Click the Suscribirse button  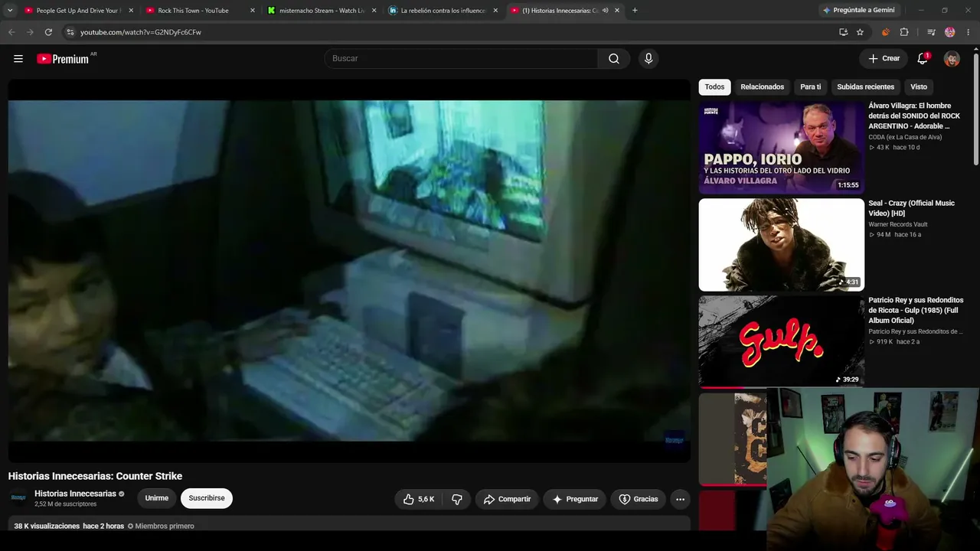click(x=207, y=498)
